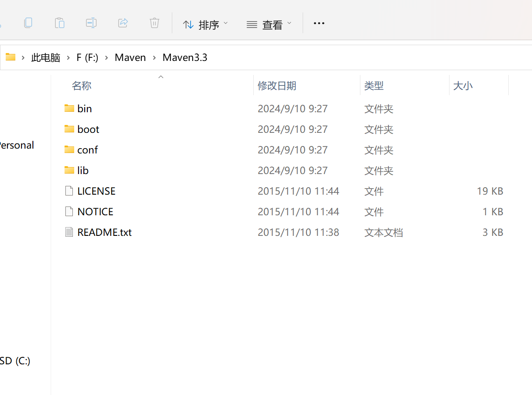Sort by 名称 column header
Image resolution: width=532 pixels, height=395 pixels.
click(x=82, y=85)
